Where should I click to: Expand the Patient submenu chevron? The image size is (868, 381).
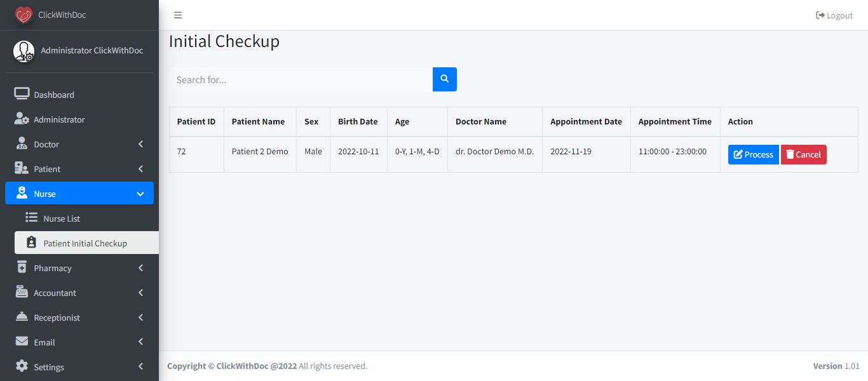coord(140,169)
